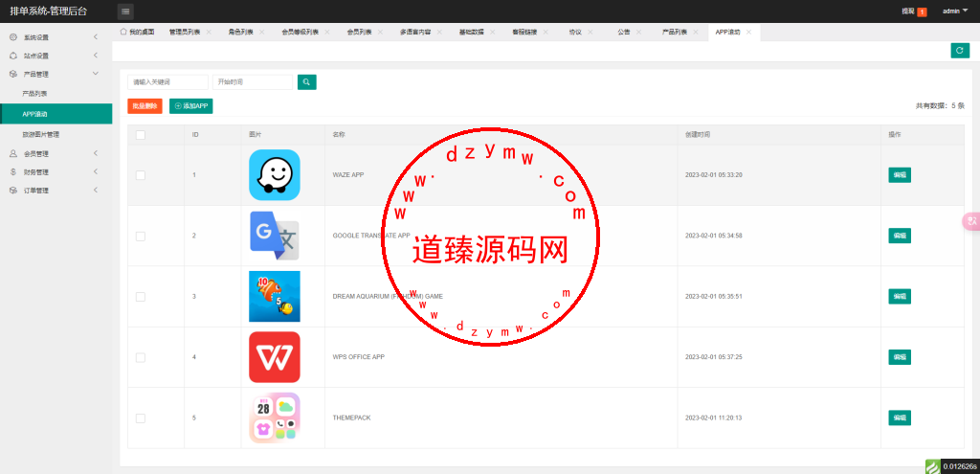Image resolution: width=980 pixels, height=474 pixels.
Task: Expand the 站点设置 sidebar menu
Action: point(96,56)
